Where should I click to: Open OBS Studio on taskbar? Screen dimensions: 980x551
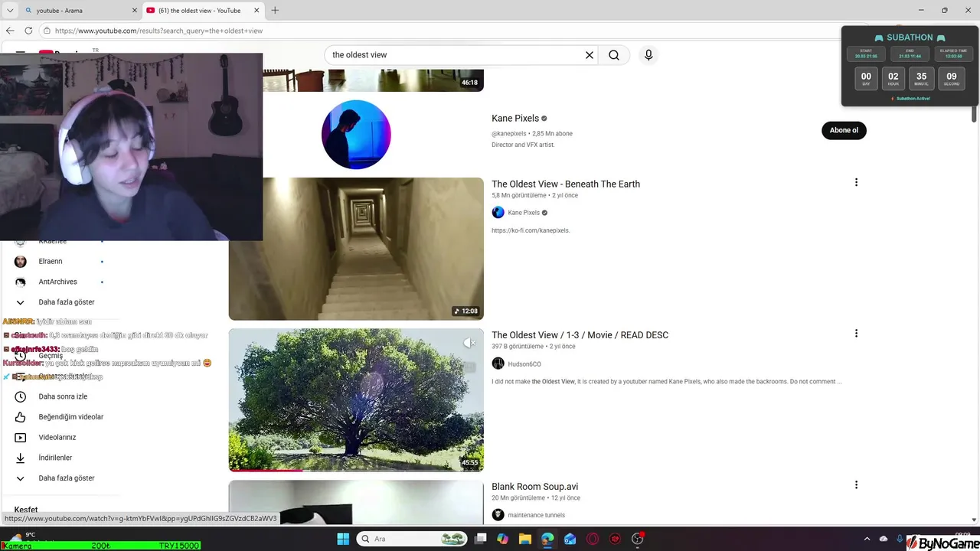click(637, 539)
